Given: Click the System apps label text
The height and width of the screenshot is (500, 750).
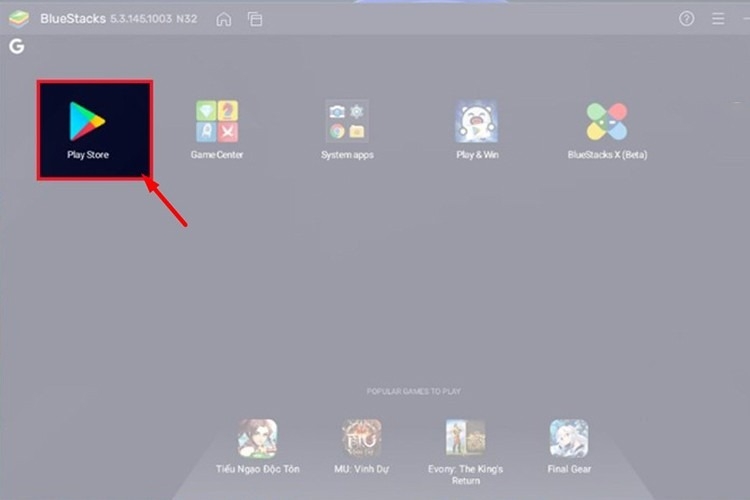Looking at the screenshot, I should 347,155.
